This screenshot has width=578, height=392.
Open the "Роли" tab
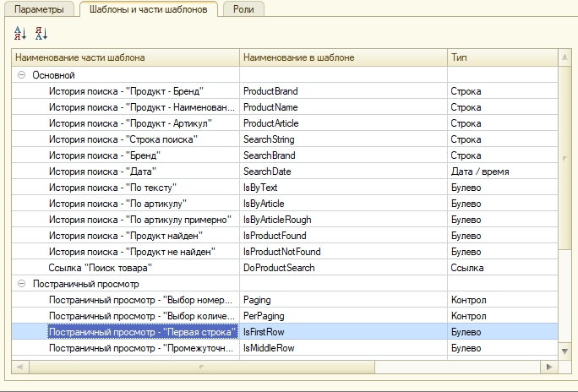244,8
